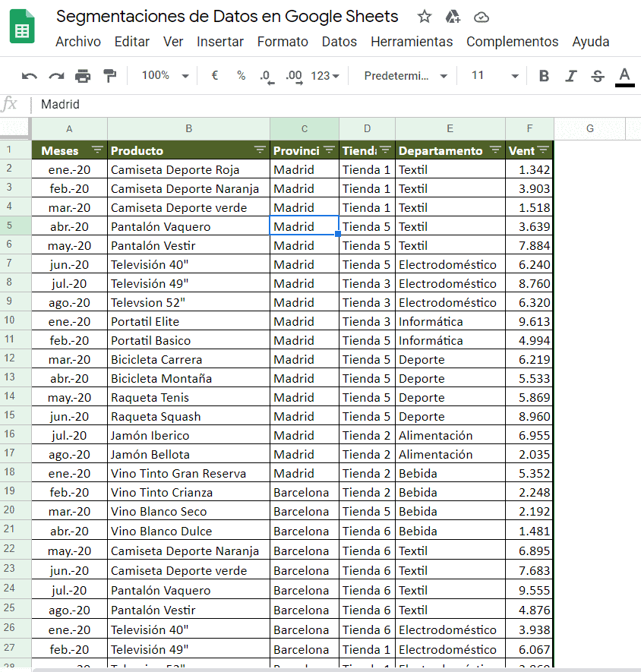Open the Ver menu
The width and height of the screenshot is (641, 672).
point(173,42)
